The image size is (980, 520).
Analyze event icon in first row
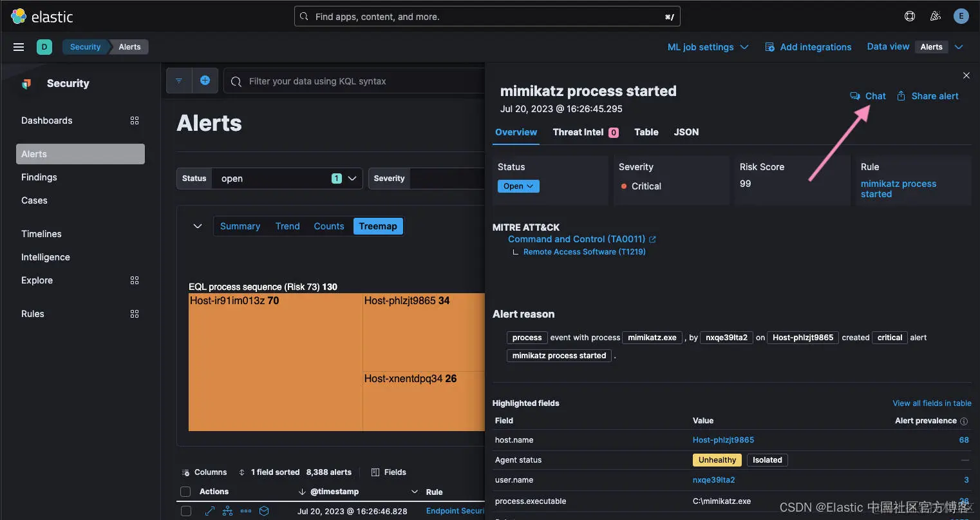tap(227, 511)
